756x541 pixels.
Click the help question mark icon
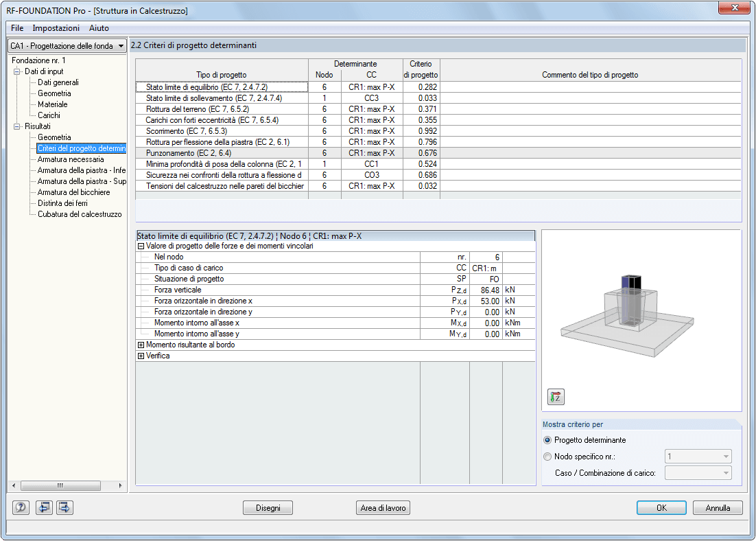coord(21,507)
